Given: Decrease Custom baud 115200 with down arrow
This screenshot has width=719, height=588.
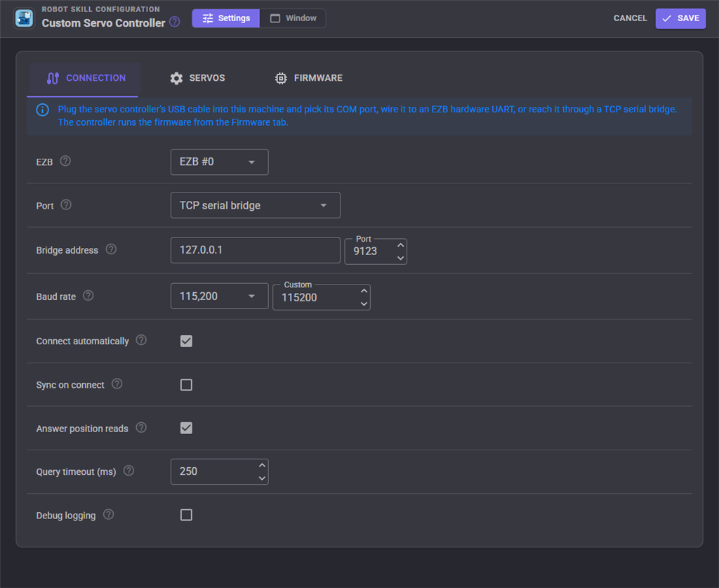Looking at the screenshot, I should pyautogui.click(x=364, y=304).
